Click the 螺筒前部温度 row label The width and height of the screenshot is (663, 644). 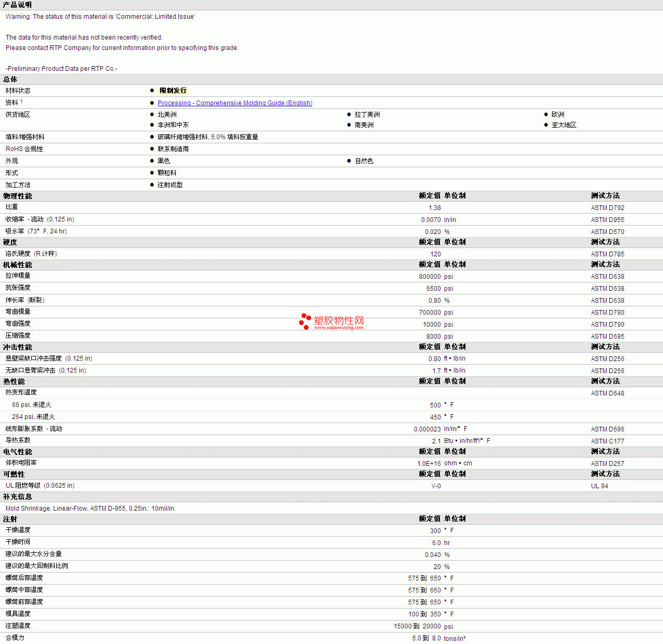pos(24,602)
